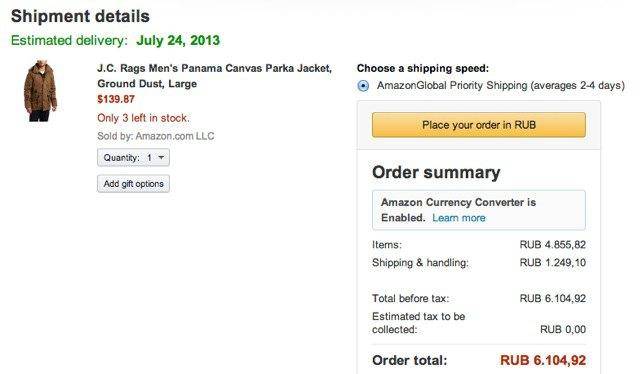Open the Quantity dropdown
The image size is (640, 374).
[133, 158]
